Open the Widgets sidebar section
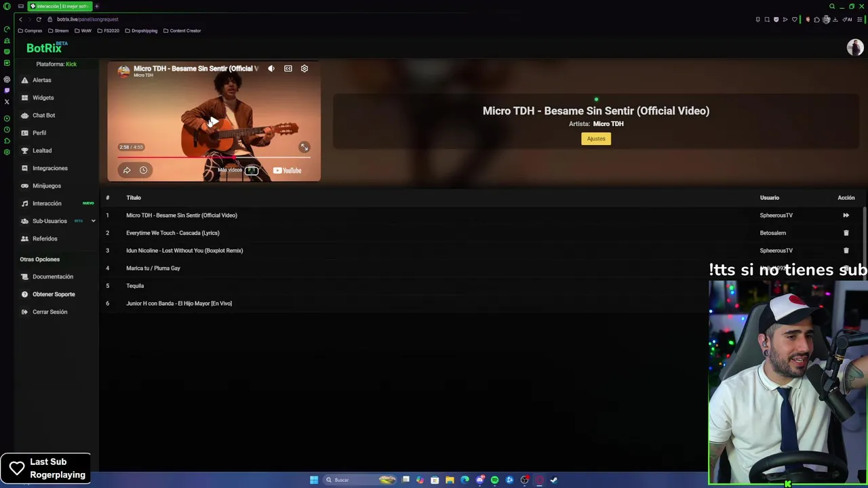This screenshot has width=868, height=488. tap(43, 98)
